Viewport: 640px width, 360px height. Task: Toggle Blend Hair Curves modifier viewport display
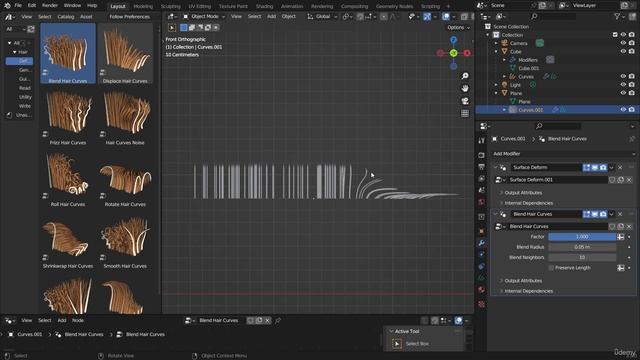coord(595,214)
